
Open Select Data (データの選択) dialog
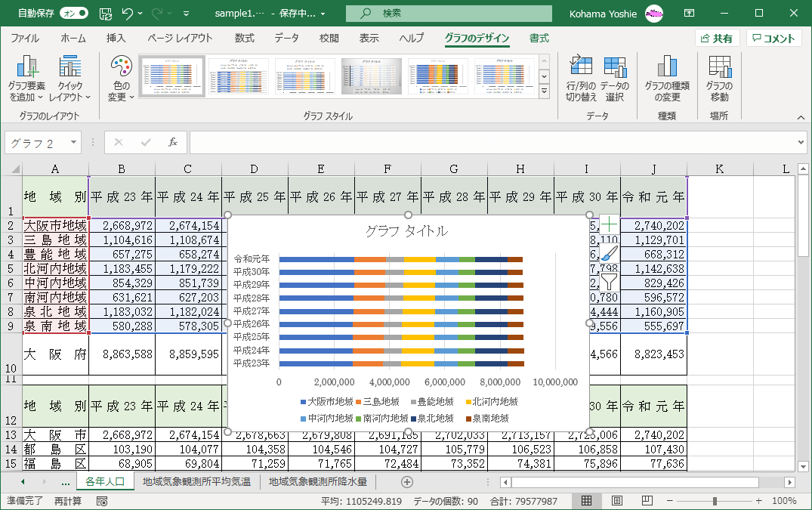(x=615, y=68)
